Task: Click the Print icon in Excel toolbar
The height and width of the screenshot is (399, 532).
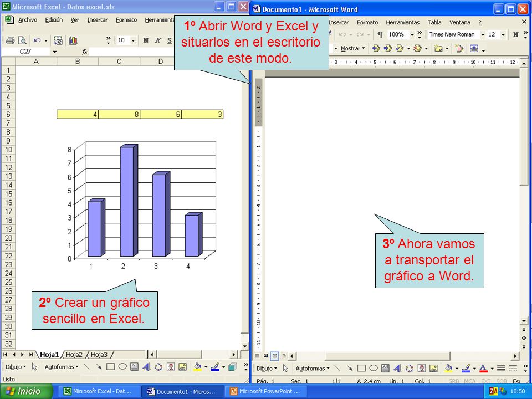Action: pyautogui.click(x=10, y=40)
